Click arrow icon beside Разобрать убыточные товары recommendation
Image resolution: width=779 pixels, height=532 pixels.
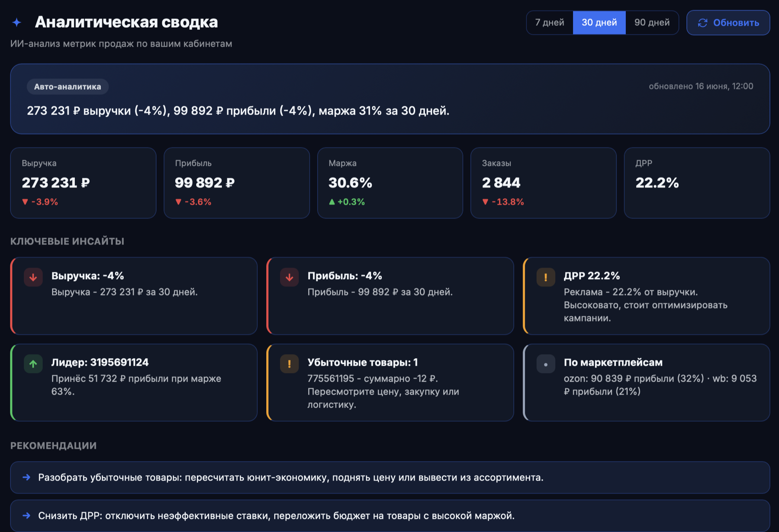click(x=26, y=477)
